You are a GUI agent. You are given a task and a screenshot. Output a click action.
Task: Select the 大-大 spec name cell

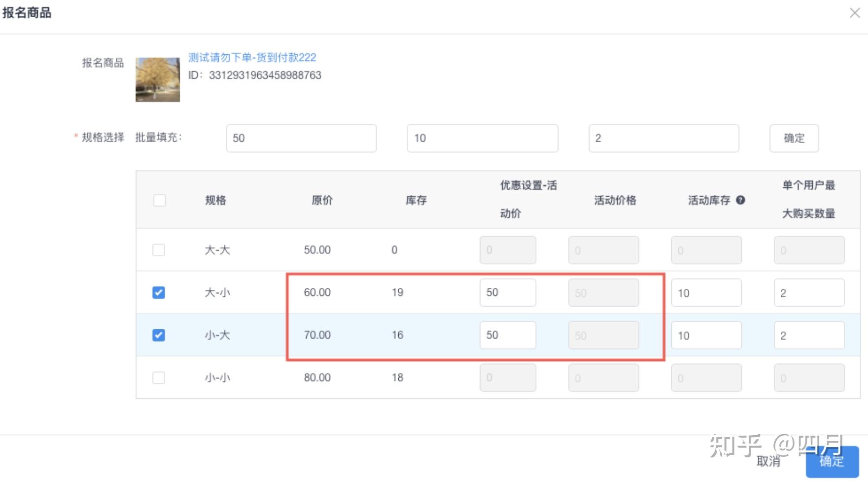[217, 250]
